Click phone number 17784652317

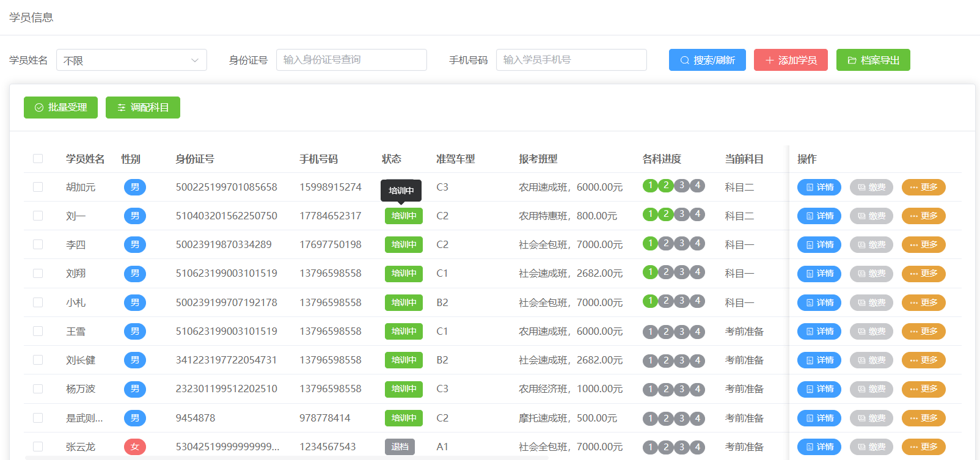pyautogui.click(x=331, y=216)
